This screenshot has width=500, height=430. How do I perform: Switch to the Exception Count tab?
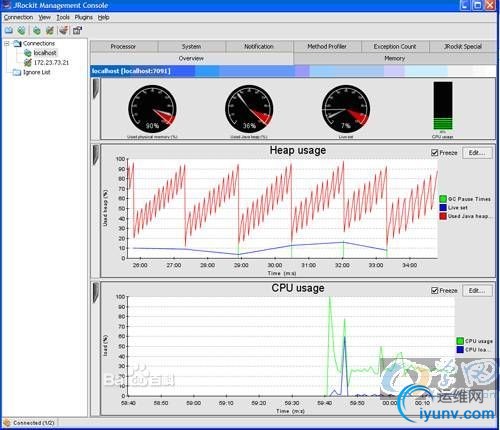pyautogui.click(x=395, y=46)
